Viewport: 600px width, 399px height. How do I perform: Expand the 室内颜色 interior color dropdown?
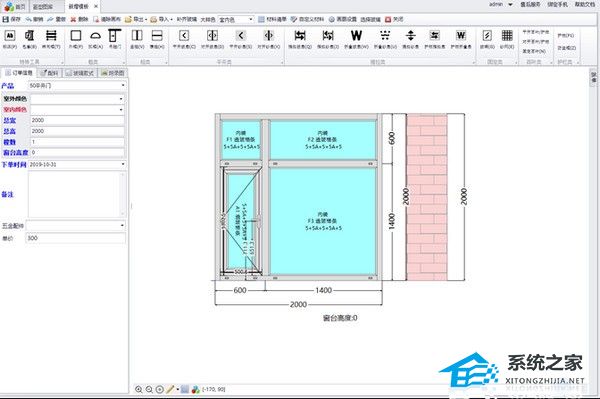coord(121,110)
